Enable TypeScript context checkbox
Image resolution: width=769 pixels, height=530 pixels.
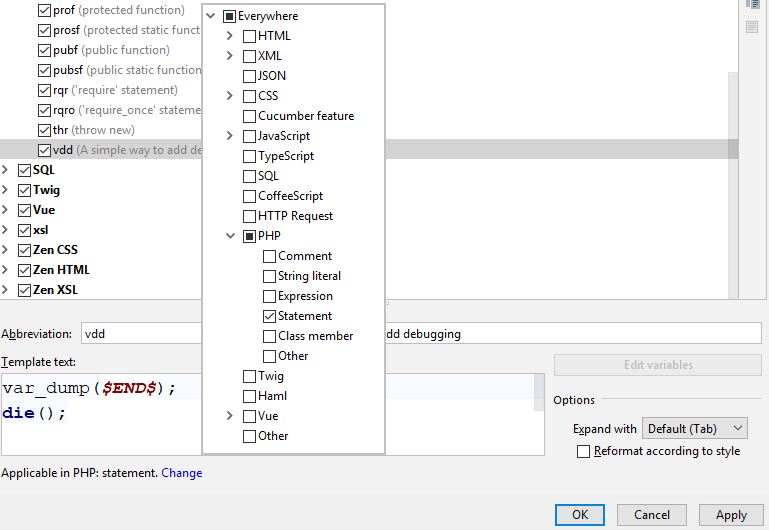(249, 156)
